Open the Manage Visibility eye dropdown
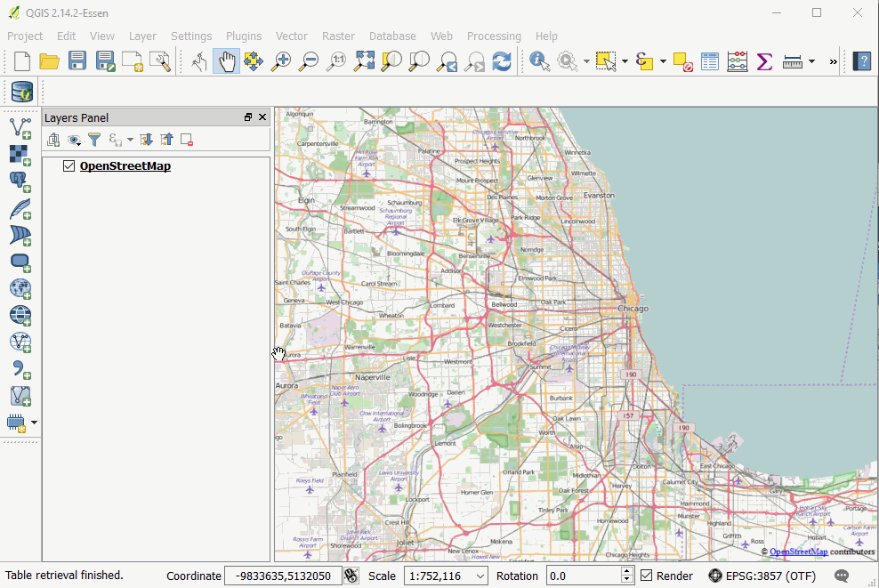 pos(74,140)
